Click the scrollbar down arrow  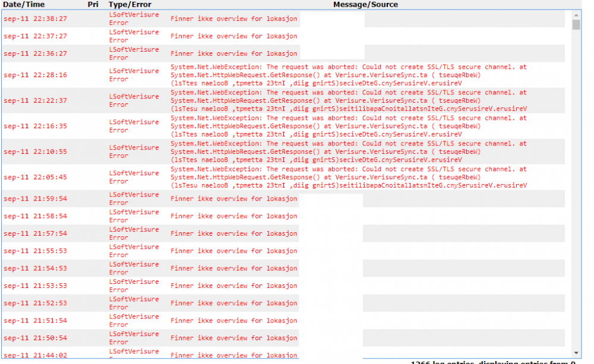(576, 353)
